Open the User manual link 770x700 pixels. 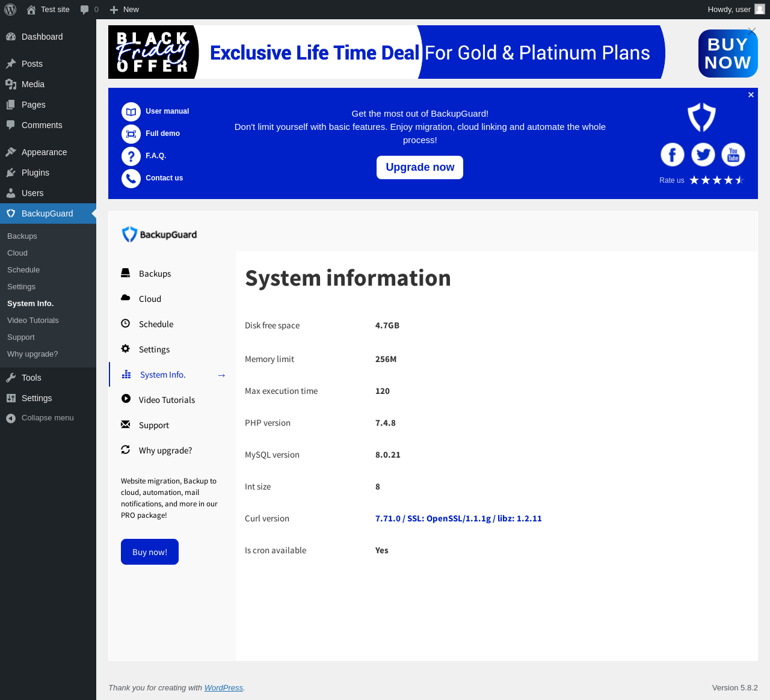(167, 111)
